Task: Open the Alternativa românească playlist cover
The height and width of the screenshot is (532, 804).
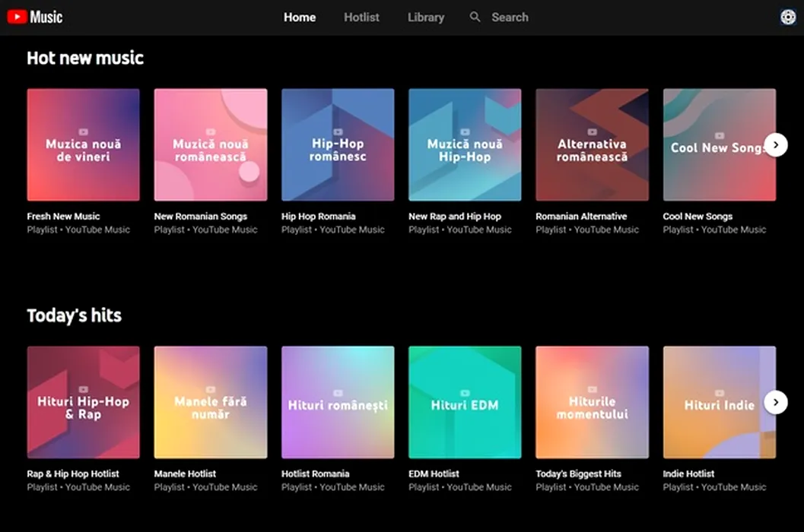Action: [592, 145]
